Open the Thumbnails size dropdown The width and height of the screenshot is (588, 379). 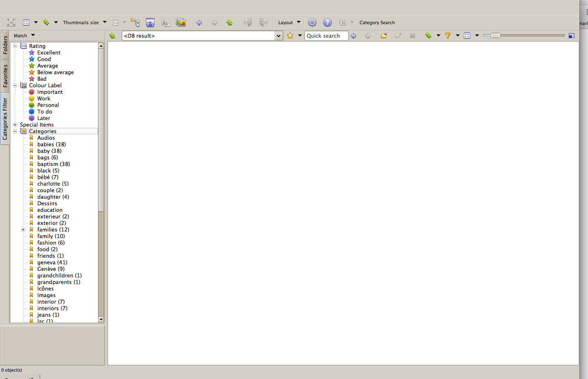tap(84, 23)
